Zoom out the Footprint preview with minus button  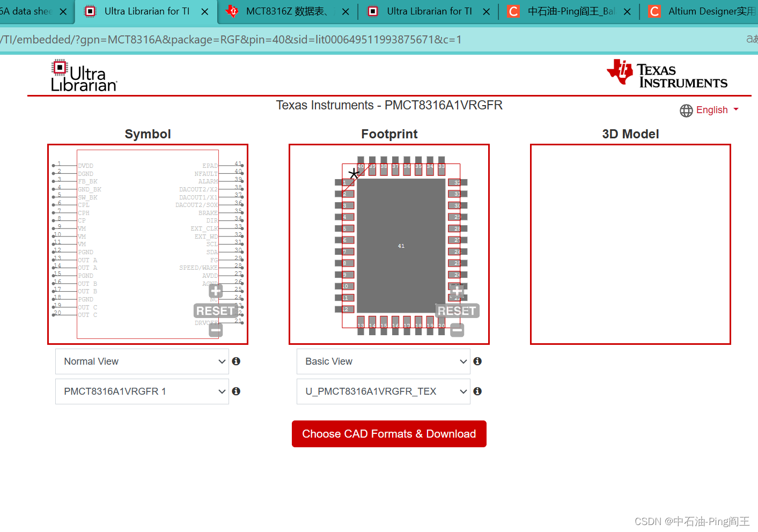457,330
